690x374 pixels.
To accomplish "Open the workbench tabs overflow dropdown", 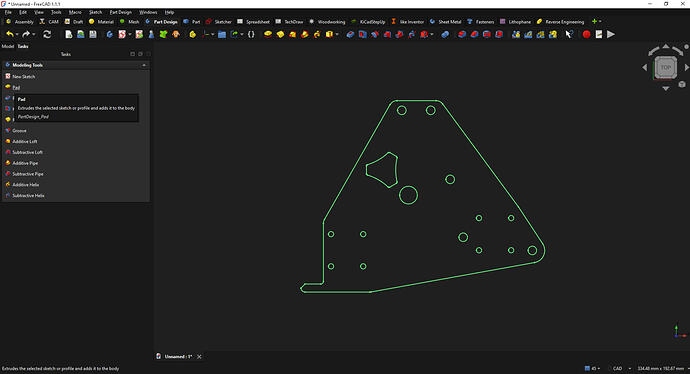I will (x=600, y=21).
